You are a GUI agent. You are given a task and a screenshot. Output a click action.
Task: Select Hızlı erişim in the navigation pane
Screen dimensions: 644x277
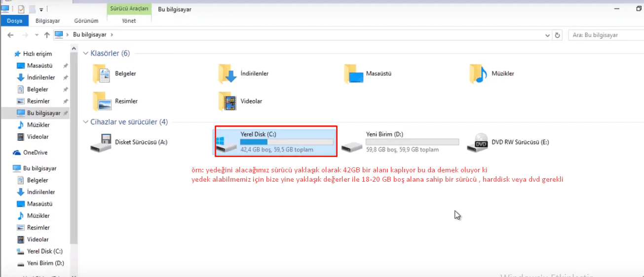pos(33,54)
